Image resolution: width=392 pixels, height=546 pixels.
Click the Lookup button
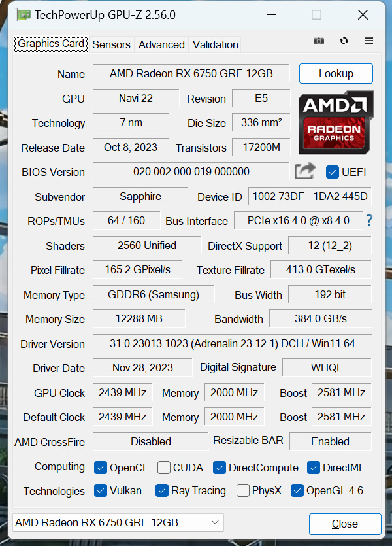[335, 73]
